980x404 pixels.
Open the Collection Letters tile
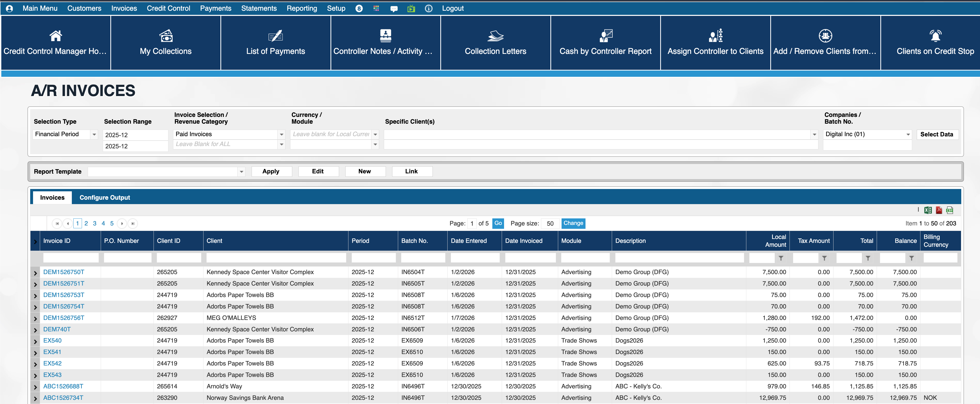[x=495, y=43]
